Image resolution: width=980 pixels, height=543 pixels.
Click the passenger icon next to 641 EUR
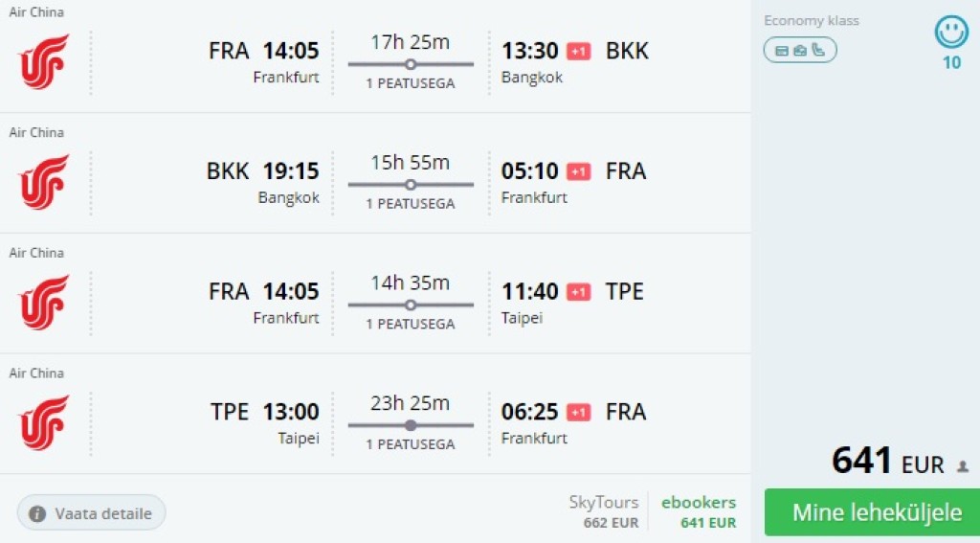coord(963,466)
